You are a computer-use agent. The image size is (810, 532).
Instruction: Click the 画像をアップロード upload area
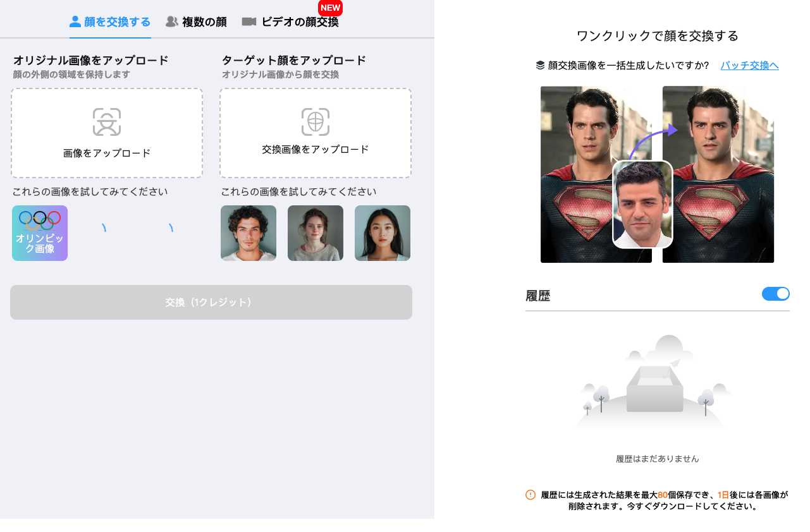pos(107,133)
